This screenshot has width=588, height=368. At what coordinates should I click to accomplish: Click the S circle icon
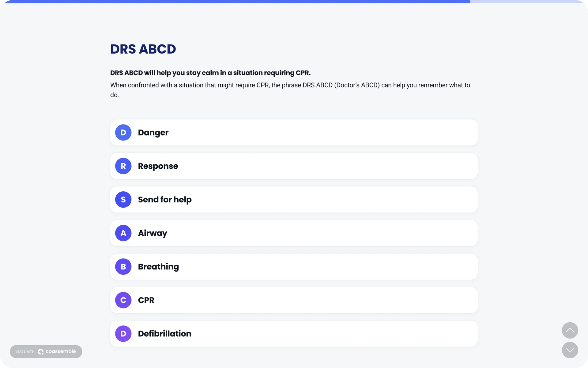click(123, 200)
